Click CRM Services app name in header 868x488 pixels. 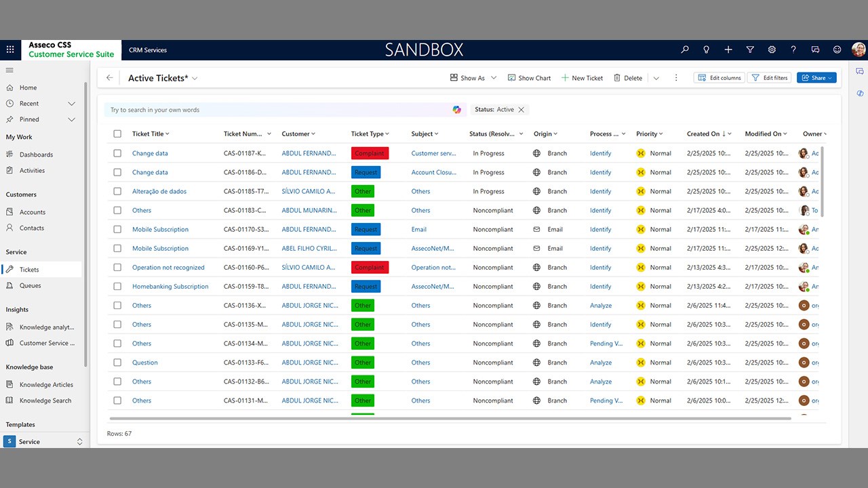tap(148, 50)
